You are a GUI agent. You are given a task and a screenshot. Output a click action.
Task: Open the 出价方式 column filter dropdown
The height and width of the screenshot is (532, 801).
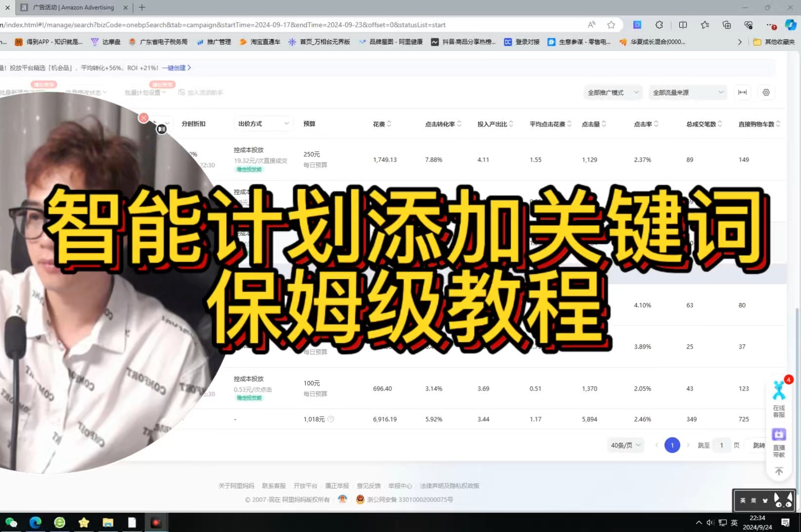pyautogui.click(x=263, y=124)
